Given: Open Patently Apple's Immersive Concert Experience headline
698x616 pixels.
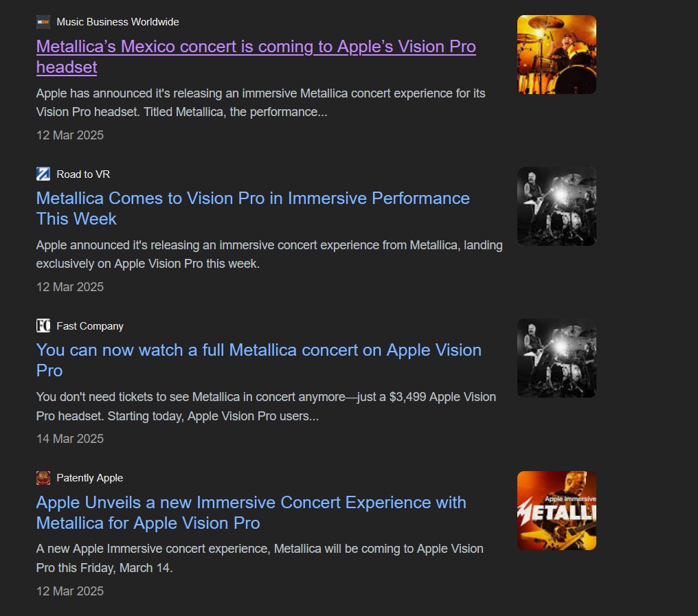Looking at the screenshot, I should (251, 512).
